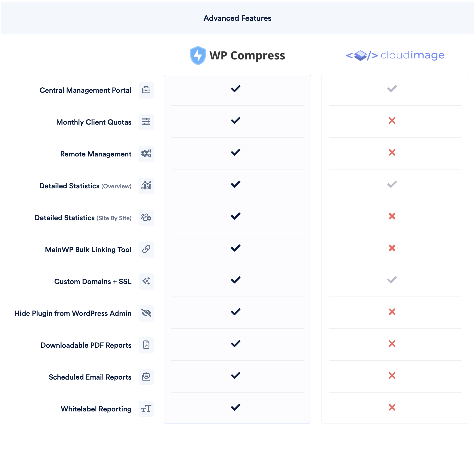The height and width of the screenshot is (452, 476).
Task: Click the chain link icon for MainWP Bulk Linking
Action: (146, 249)
